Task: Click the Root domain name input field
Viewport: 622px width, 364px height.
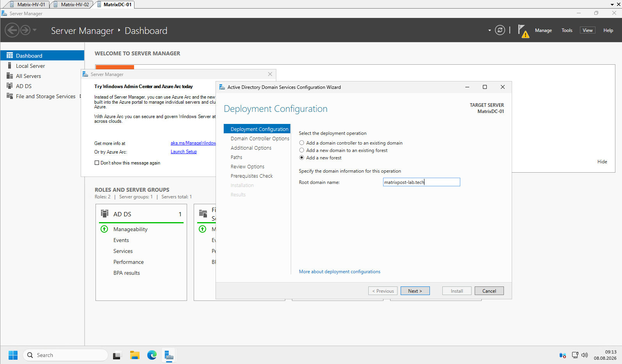Action: [421, 182]
